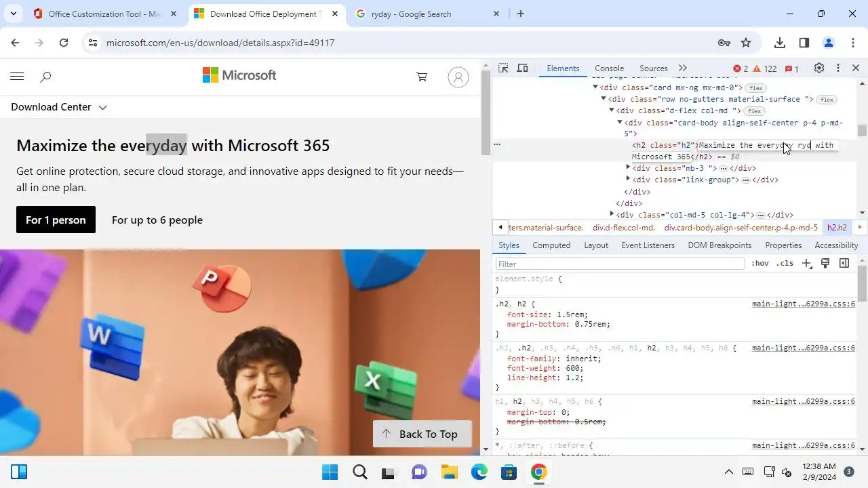Screen dimensions: 868x488
Task: Select the Elements tab
Action: [563, 68]
